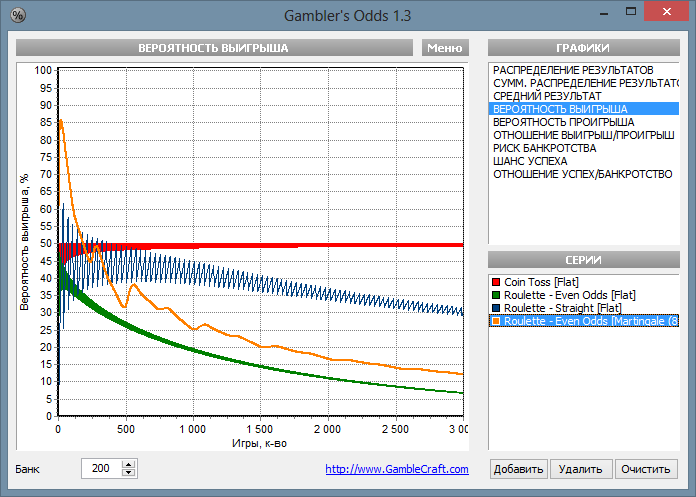Click orange swatch of Martingale series

click(497, 321)
